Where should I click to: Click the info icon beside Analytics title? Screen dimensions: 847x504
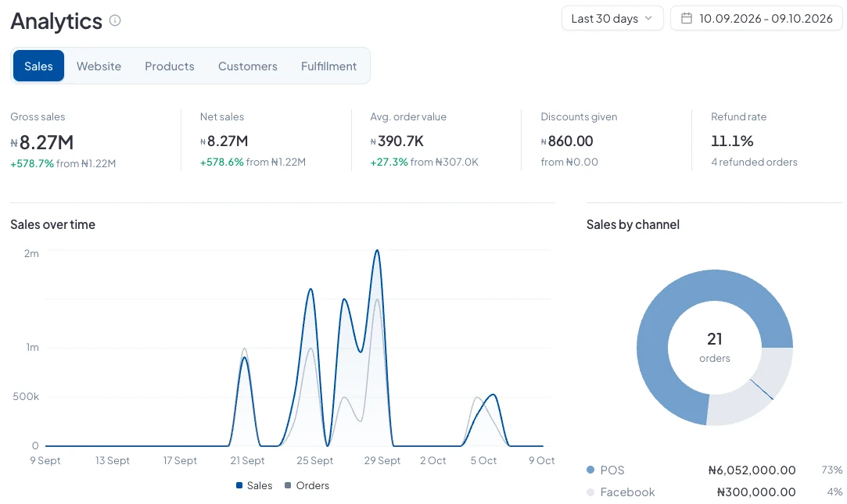click(x=115, y=20)
